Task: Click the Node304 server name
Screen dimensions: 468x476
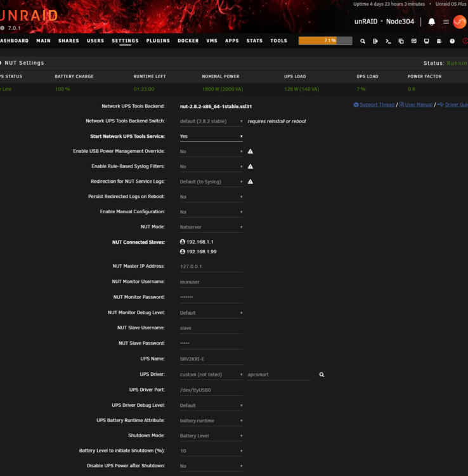Action: coord(400,22)
